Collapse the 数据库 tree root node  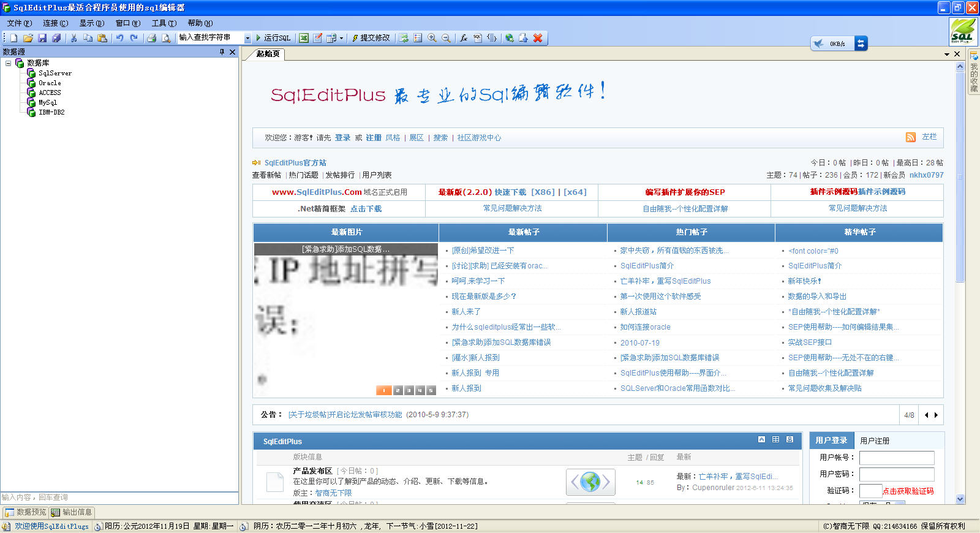(x=8, y=63)
